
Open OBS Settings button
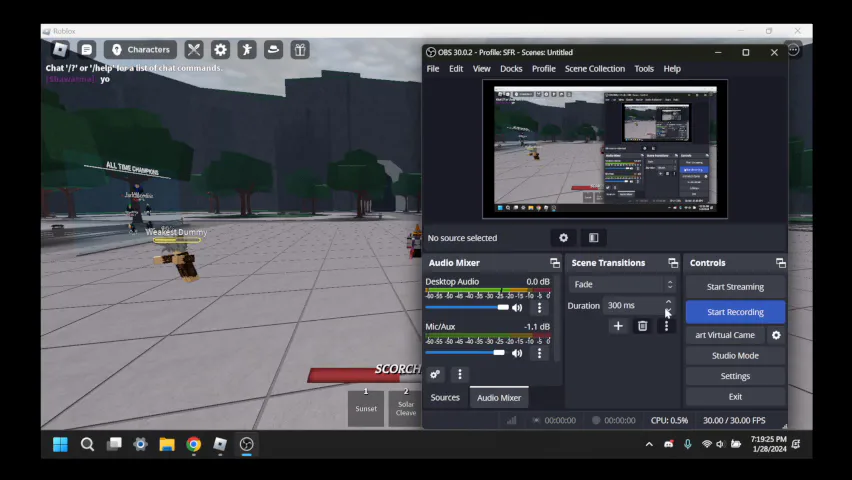(x=735, y=376)
